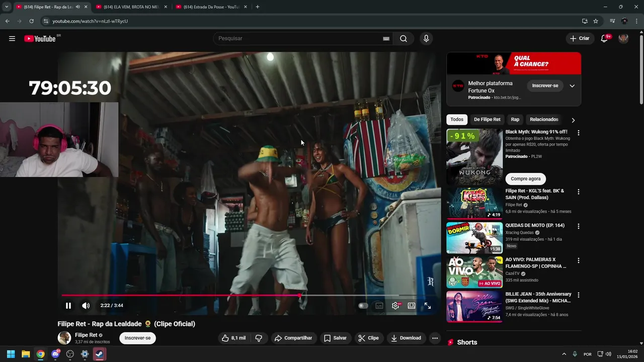Click ad Inscrever-se button for Fortune Ox

pos(545,86)
